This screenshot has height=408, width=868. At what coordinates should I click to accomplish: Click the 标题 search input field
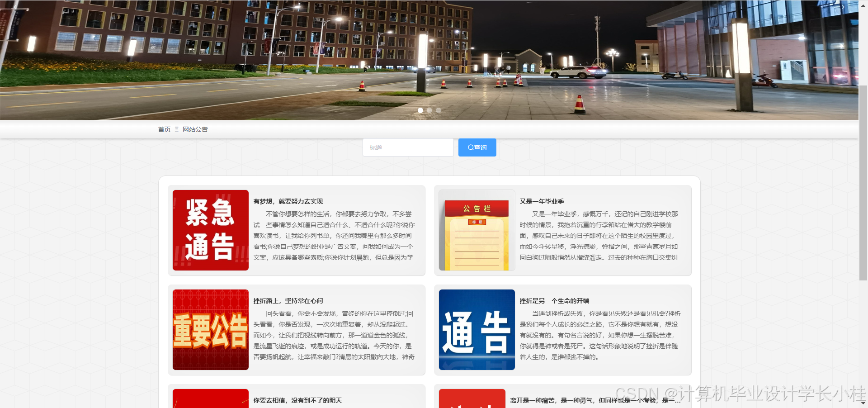click(408, 147)
